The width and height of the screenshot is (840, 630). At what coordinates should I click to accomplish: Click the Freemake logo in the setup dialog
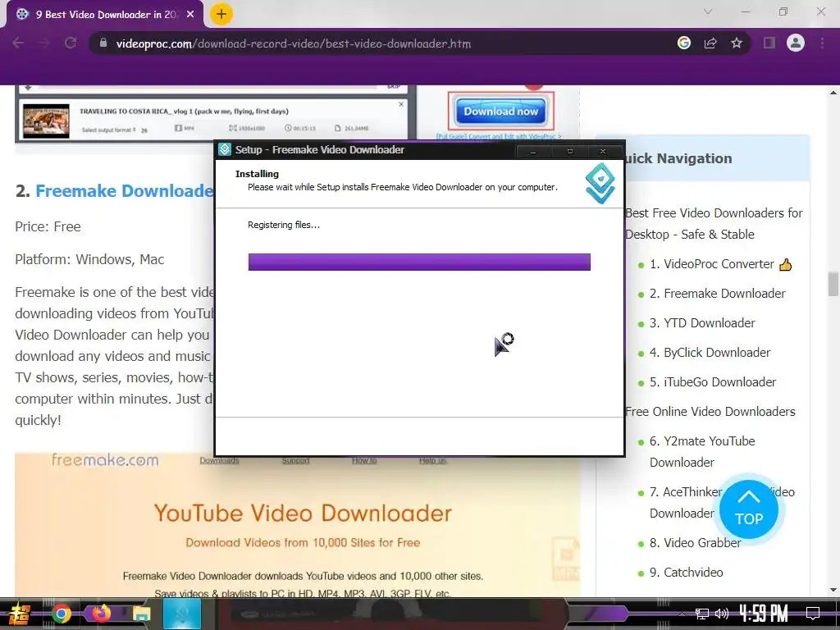[600, 183]
